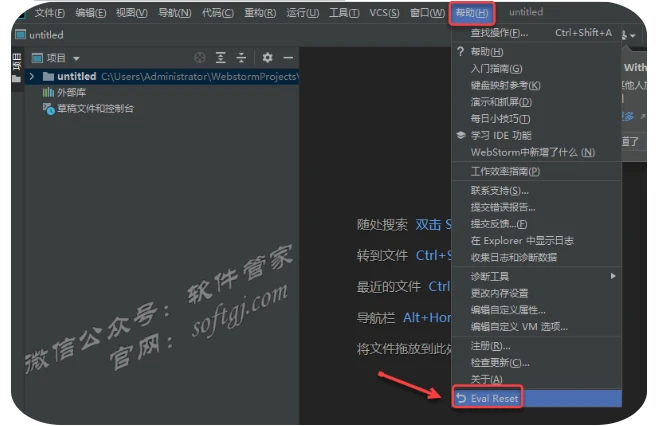The height and width of the screenshot is (426, 656).
Task: Select 编辑自定义 VM 选项... entry
Action: (519, 327)
